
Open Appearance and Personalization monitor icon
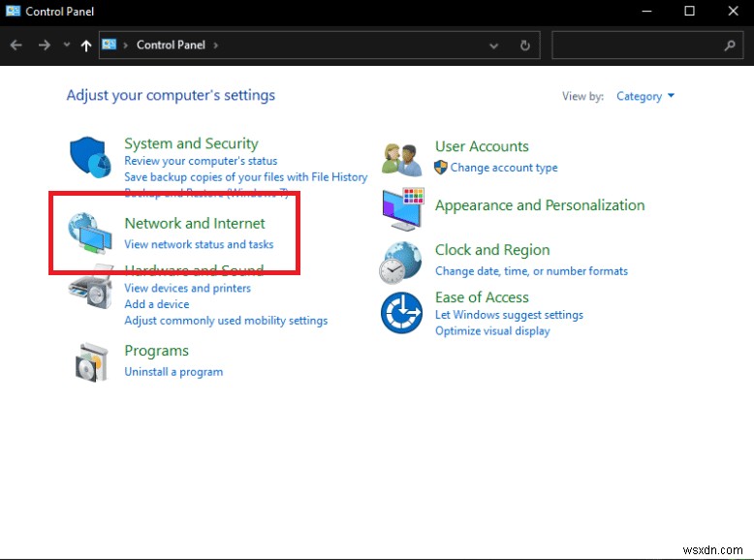click(x=403, y=209)
